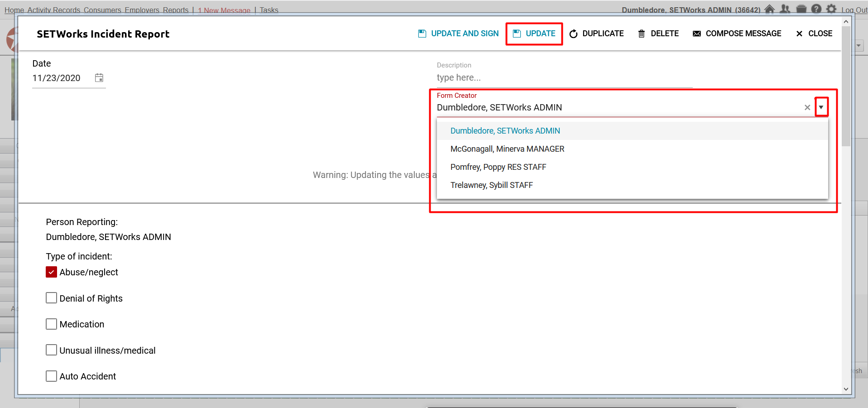Image resolution: width=868 pixels, height=408 pixels.
Task: Click the briefcase icon in the header
Action: pos(801,9)
